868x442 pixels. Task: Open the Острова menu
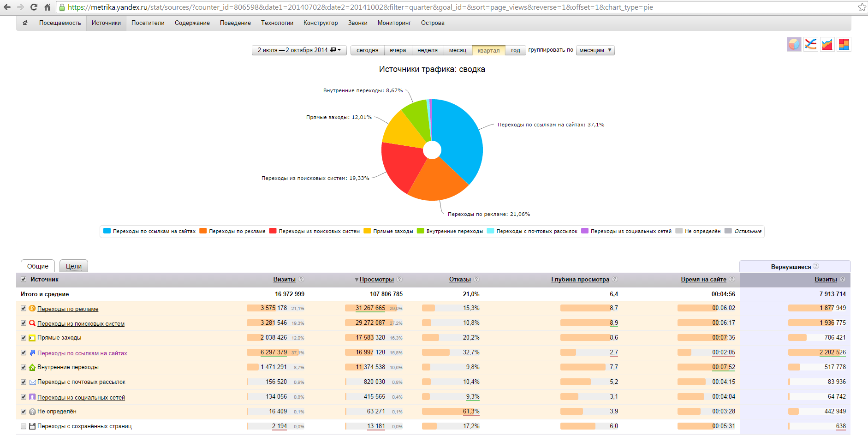tap(433, 23)
